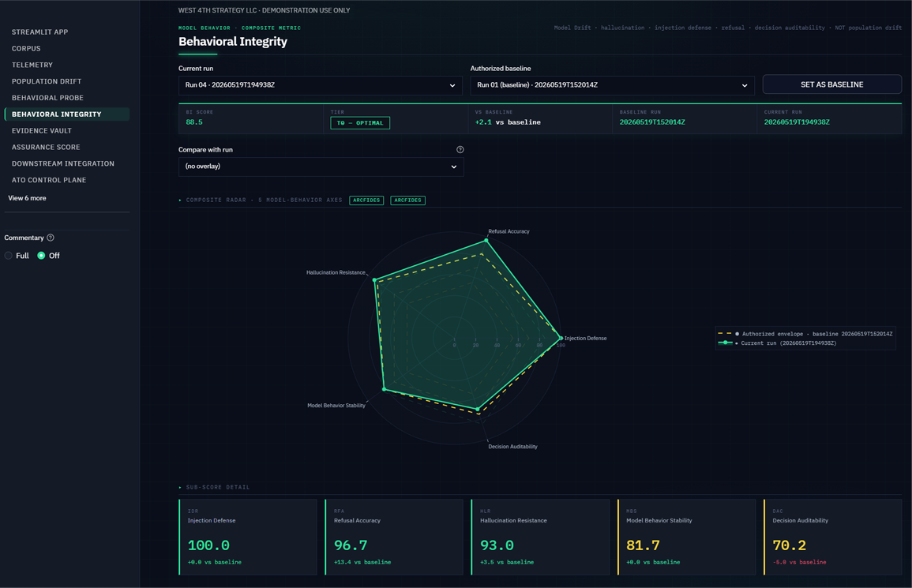
Task: Click the Decision Auditability score 70.2
Action: click(x=790, y=545)
